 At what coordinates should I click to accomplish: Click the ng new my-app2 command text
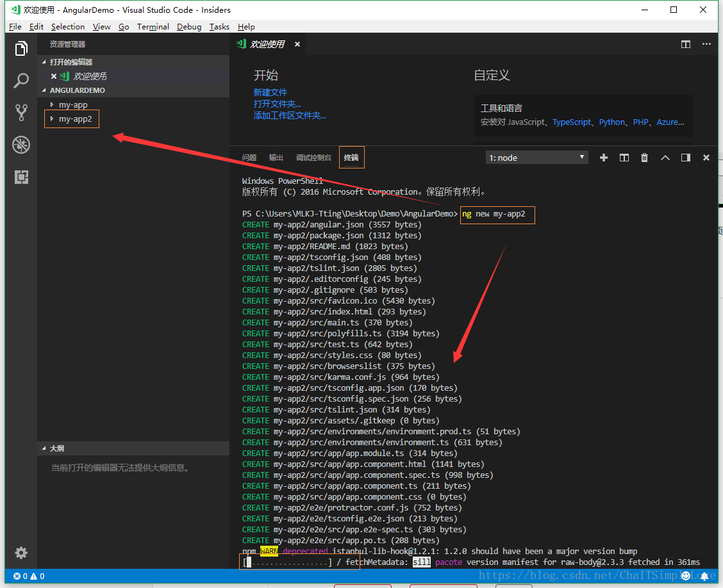494,214
